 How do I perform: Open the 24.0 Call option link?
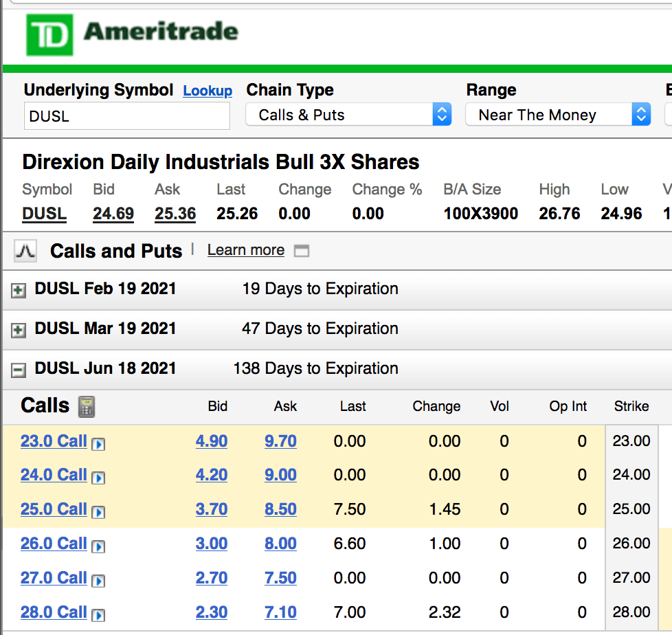54,475
